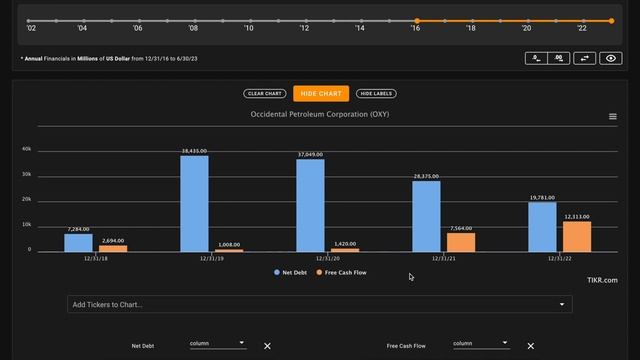
Task: Click the 12/31/18 Net Debt blue bar
Action: coord(78,243)
